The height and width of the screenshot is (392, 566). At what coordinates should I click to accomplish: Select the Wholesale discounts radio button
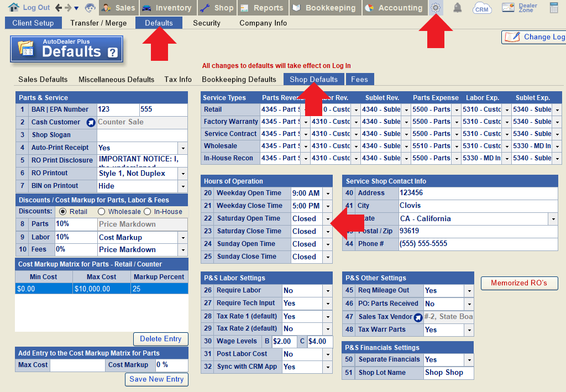pos(102,212)
